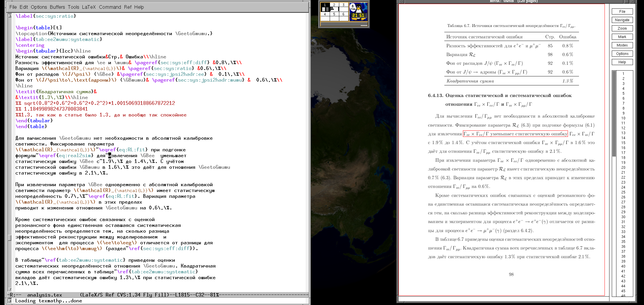
Task: Switch to desktop 6 in the pager
Action: pyautogui.click(x=343, y=17)
